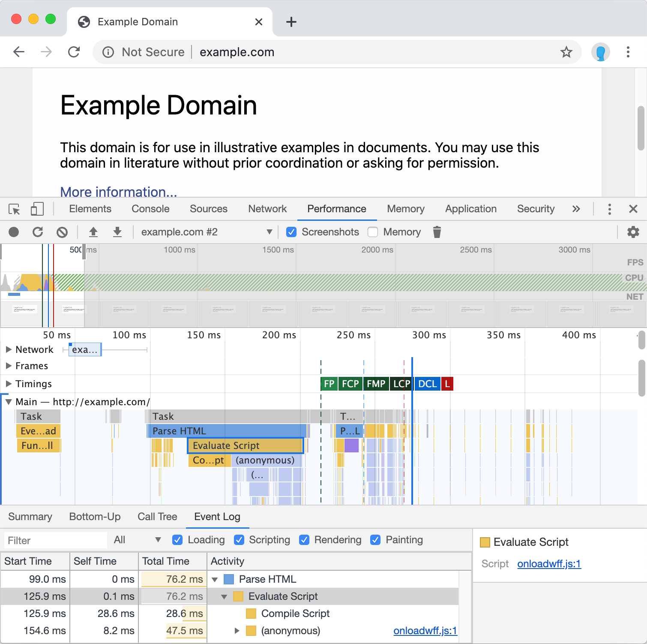Bookmark page with the star icon

click(x=566, y=52)
